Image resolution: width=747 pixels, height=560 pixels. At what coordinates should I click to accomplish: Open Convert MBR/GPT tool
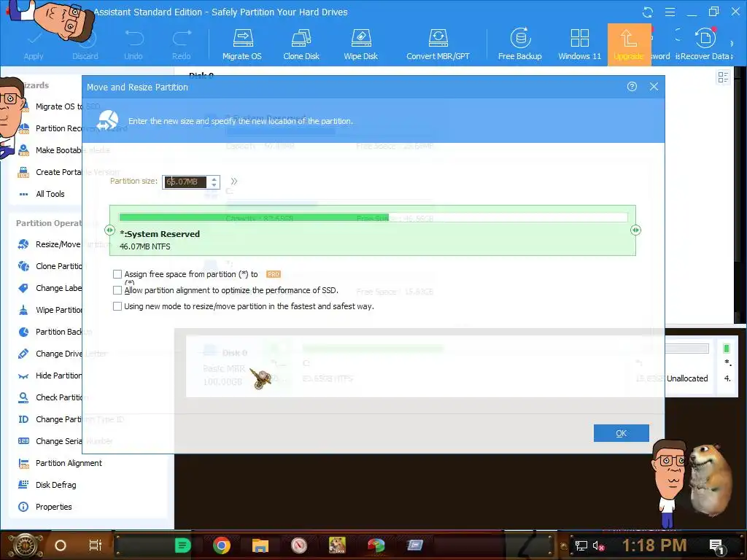tap(438, 44)
